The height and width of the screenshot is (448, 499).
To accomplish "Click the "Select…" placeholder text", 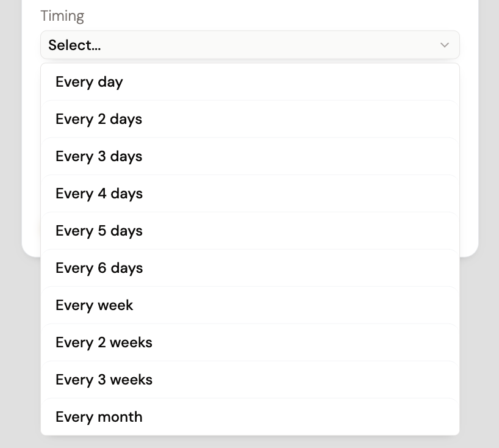I will 74,45.
